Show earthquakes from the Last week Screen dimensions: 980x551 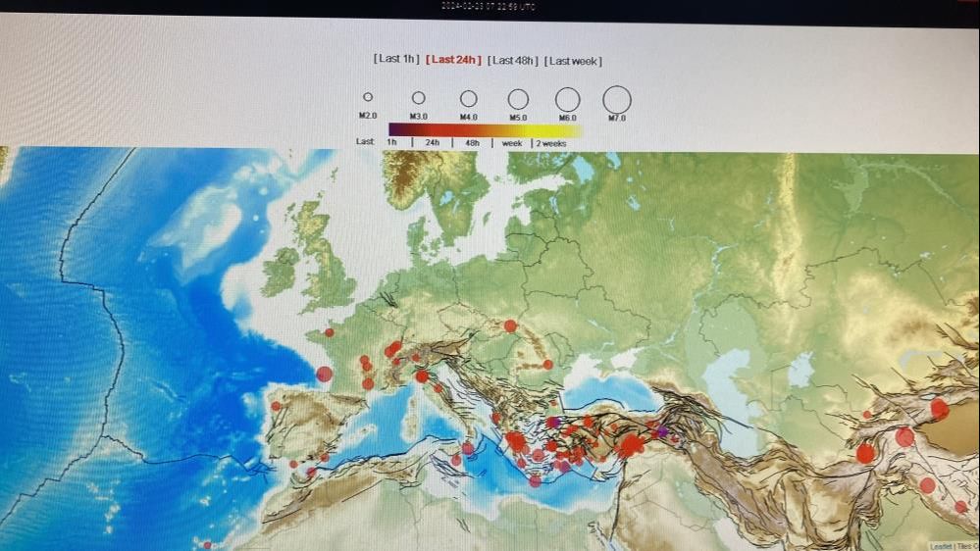pos(574,61)
